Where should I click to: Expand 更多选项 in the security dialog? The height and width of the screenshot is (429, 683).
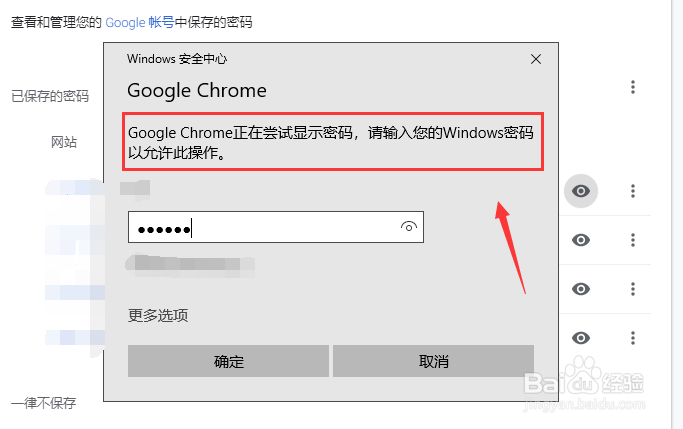pyautogui.click(x=158, y=315)
